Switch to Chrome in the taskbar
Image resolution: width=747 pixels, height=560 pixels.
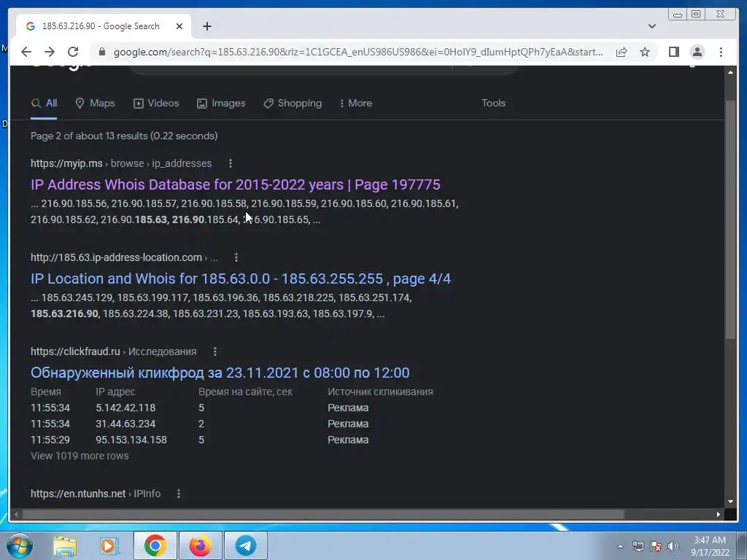155,545
